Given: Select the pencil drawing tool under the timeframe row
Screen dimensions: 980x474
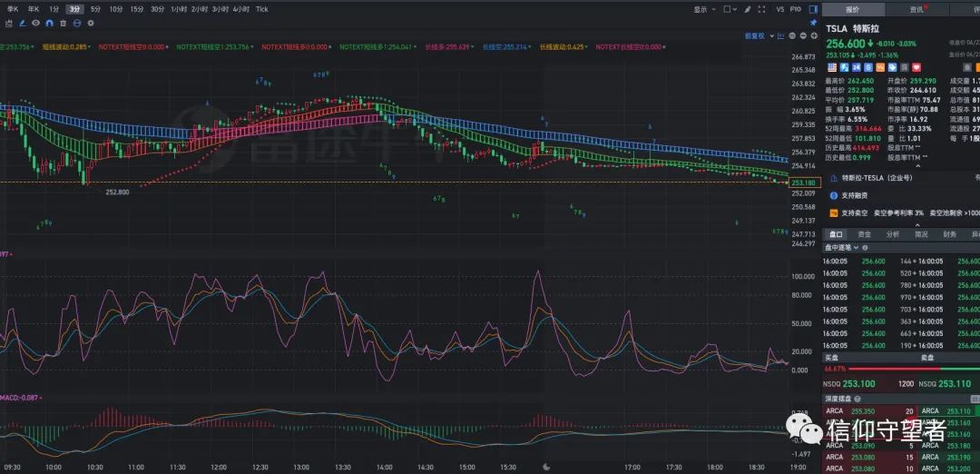Looking at the screenshot, I should point(22,23).
